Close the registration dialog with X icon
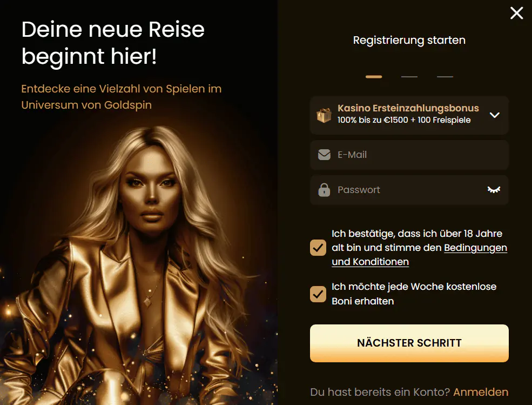 [516, 14]
